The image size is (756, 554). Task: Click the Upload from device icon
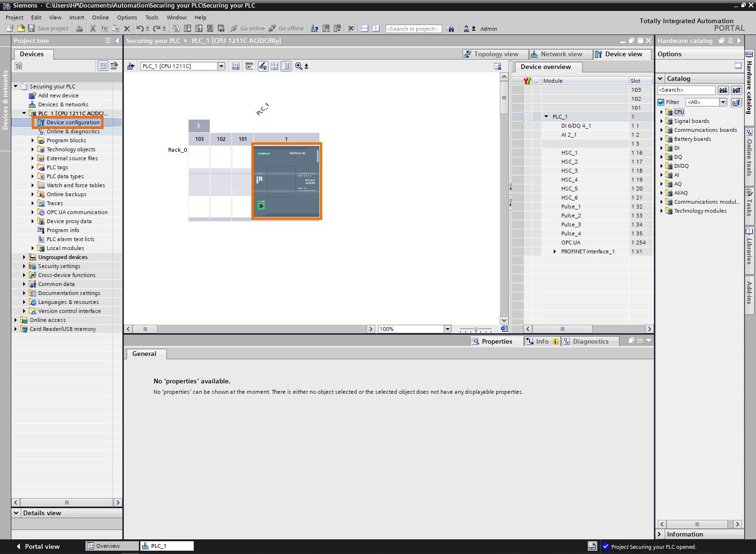coord(199,28)
